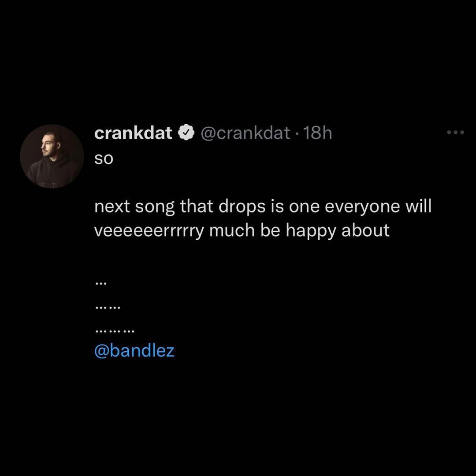
Task: Open the @bandlez mention
Action: point(134,351)
